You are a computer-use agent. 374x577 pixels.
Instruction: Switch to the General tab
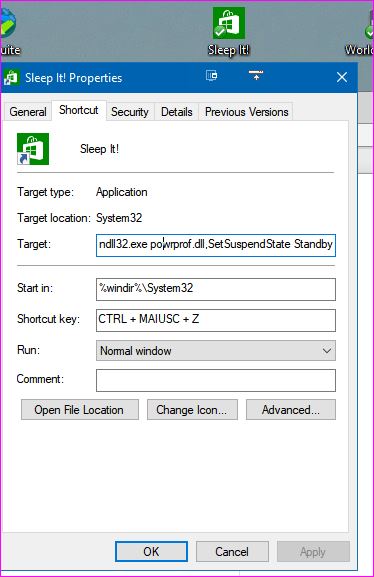28,111
